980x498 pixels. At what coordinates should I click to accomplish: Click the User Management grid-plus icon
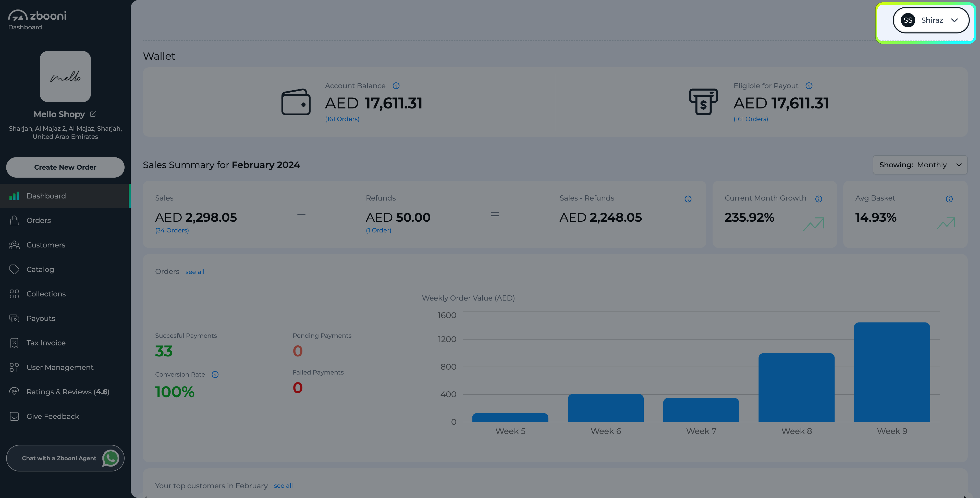[14, 368]
